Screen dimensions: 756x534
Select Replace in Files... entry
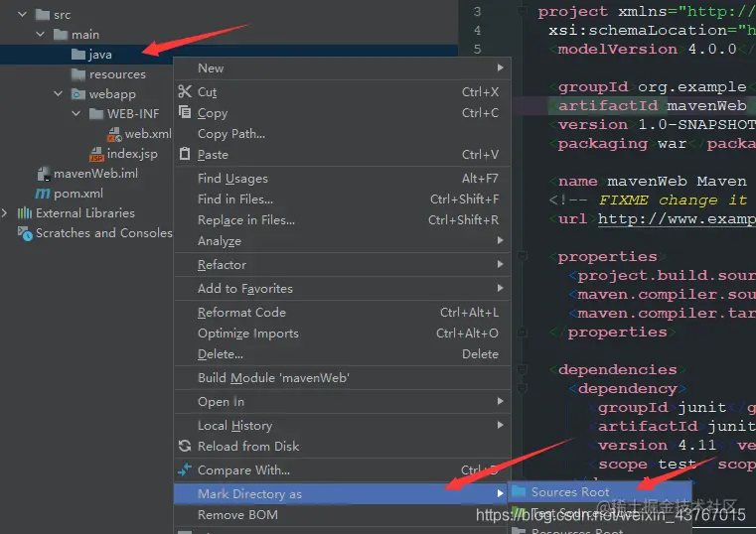pos(342,219)
